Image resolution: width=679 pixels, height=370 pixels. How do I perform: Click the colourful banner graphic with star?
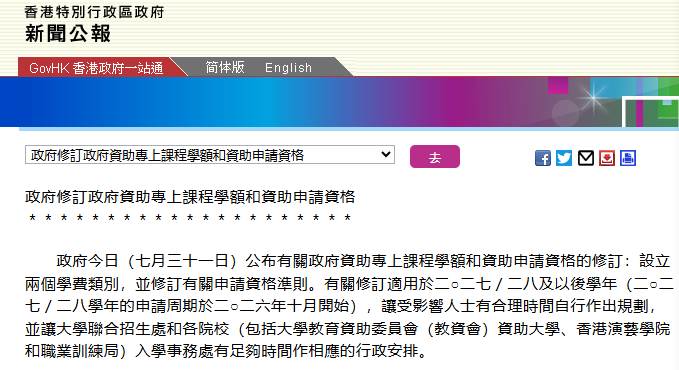tap(340, 102)
